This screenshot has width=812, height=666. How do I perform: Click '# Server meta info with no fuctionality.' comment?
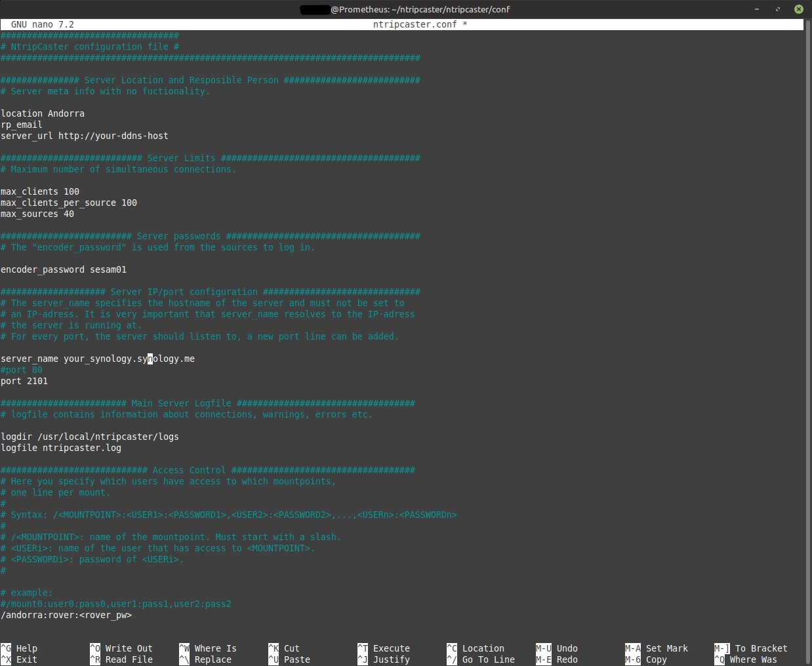[106, 91]
